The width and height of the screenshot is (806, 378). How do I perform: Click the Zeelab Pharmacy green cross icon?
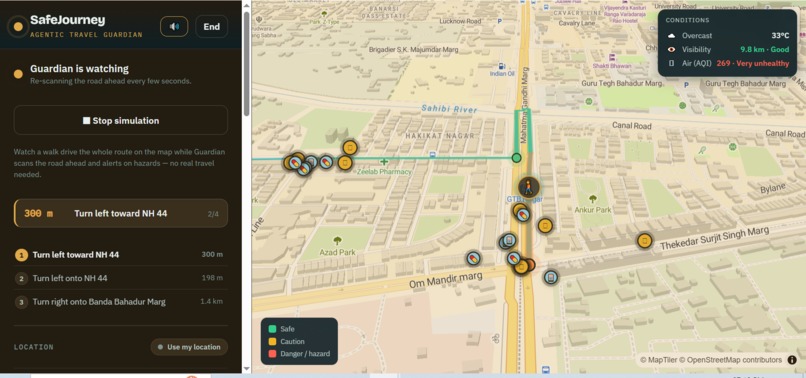[383, 162]
